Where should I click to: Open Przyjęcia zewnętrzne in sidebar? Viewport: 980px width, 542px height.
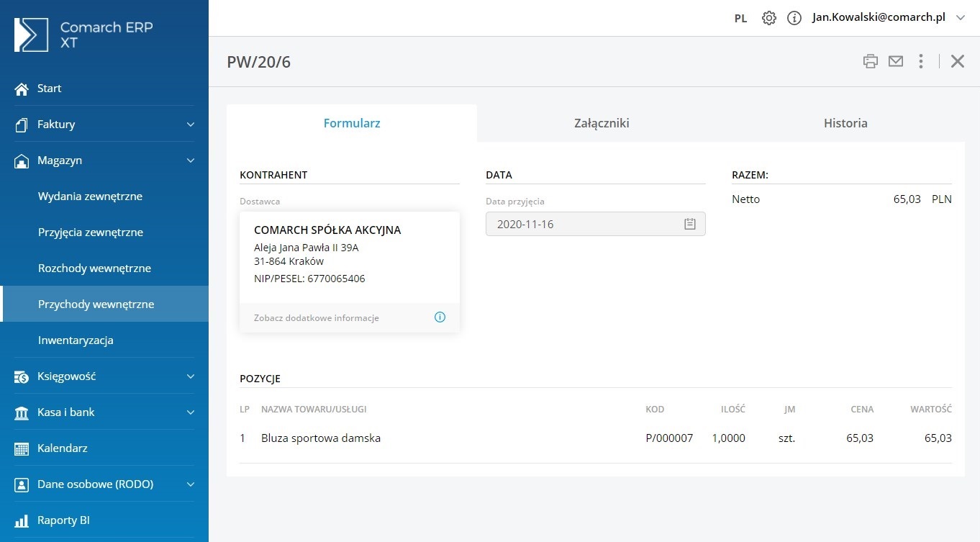coord(91,232)
